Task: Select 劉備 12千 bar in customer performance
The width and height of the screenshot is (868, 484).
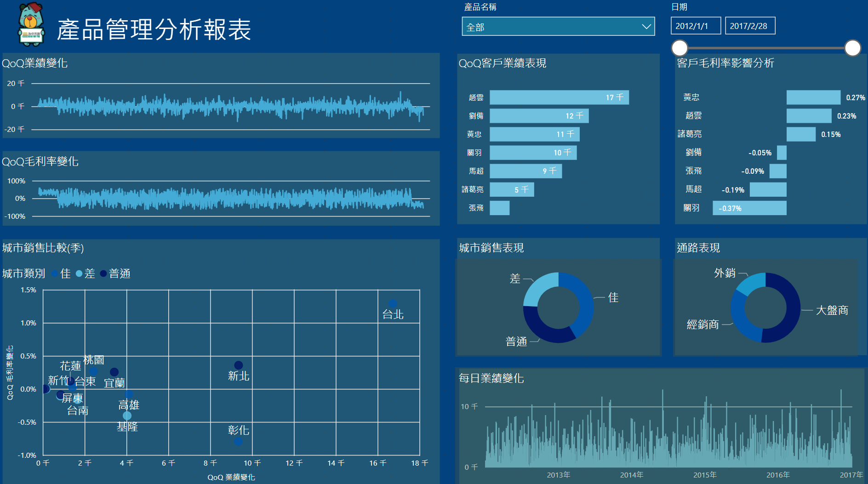Action: (x=538, y=116)
